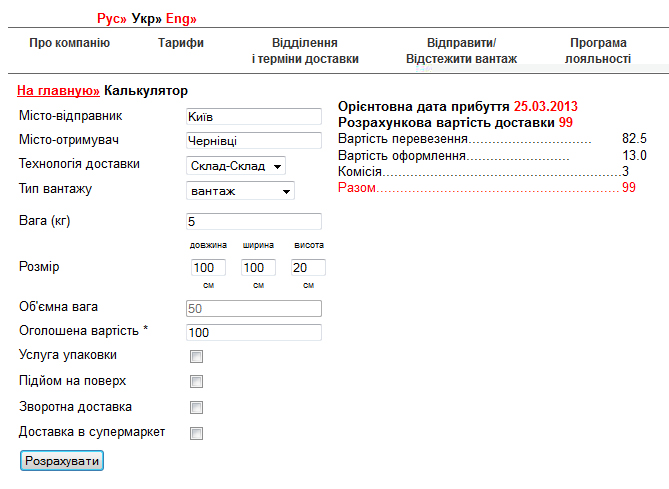The image size is (669, 489).
Task: Follow the На главную breadcrumb link
Action: pyautogui.click(x=58, y=91)
